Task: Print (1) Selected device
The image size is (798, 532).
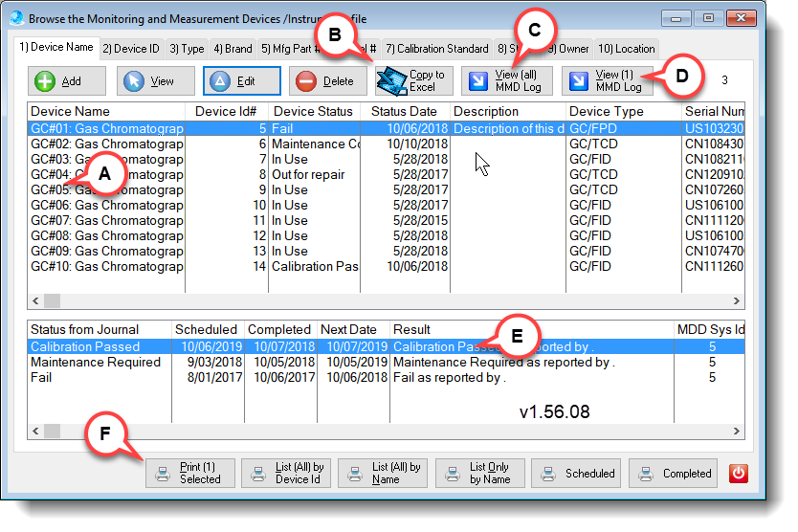Action: 189,473
